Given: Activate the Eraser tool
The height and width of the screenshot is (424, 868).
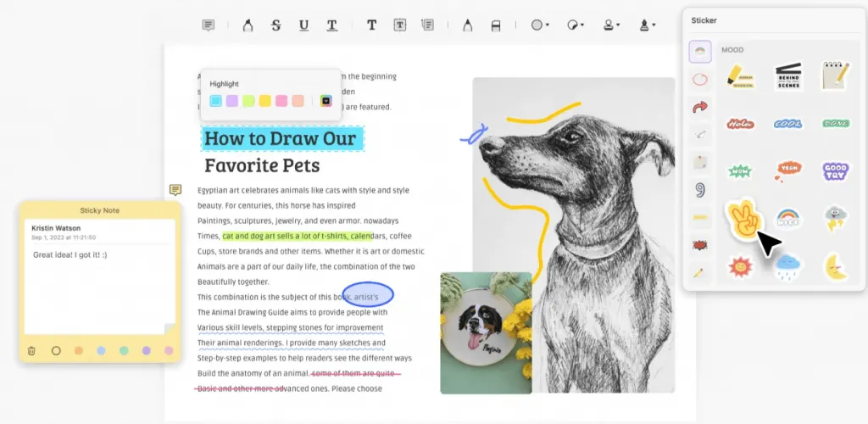Looking at the screenshot, I should [x=496, y=25].
